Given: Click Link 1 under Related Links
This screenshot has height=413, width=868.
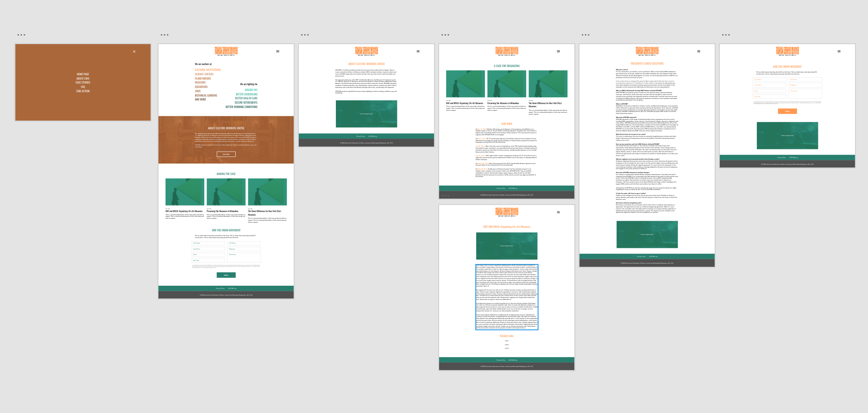Looking at the screenshot, I should [507, 340].
